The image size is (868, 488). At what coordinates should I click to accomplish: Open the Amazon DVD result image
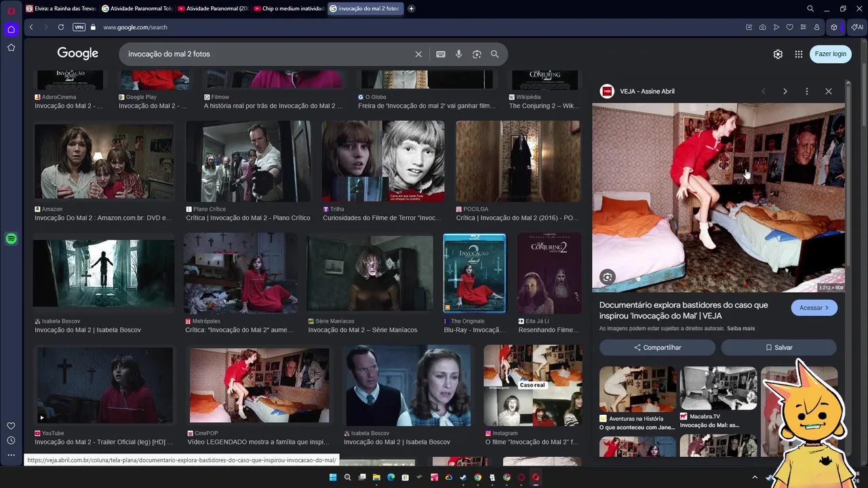pyautogui.click(x=104, y=161)
